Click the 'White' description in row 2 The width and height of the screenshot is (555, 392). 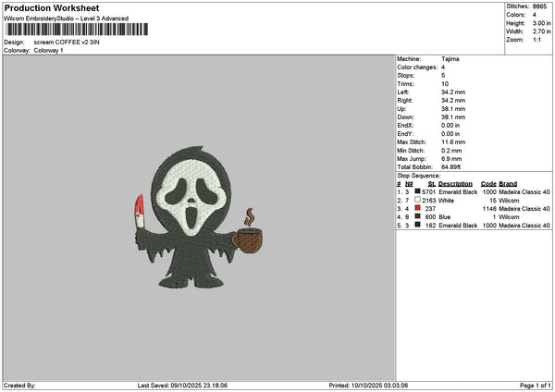(446, 201)
